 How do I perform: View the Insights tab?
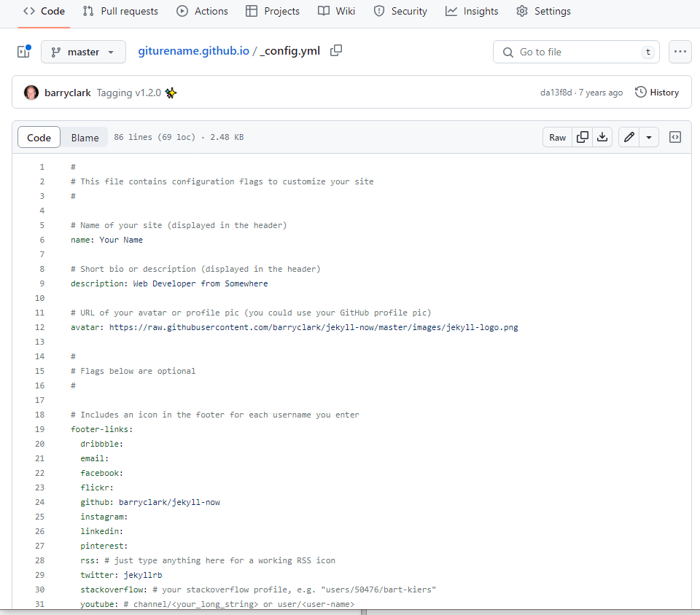click(472, 11)
